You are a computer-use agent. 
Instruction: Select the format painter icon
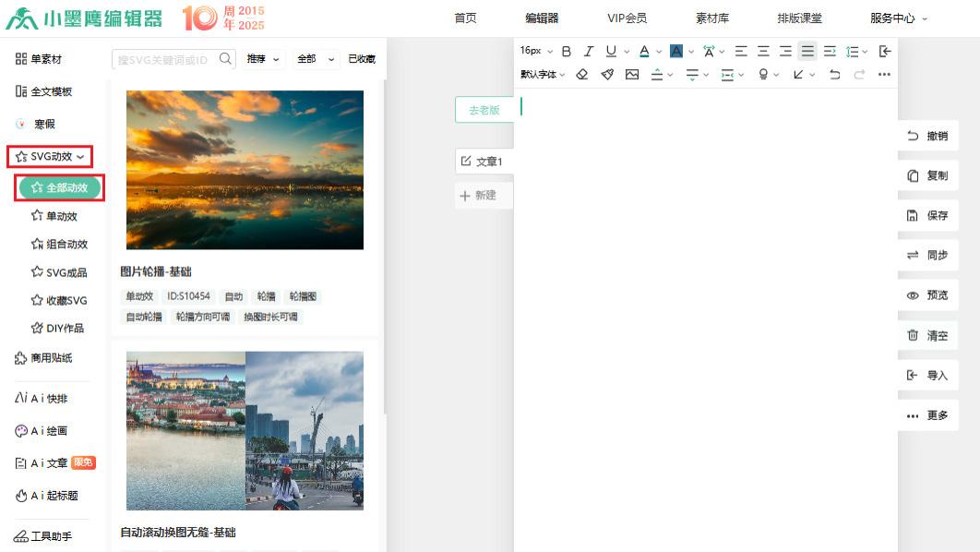click(x=607, y=75)
